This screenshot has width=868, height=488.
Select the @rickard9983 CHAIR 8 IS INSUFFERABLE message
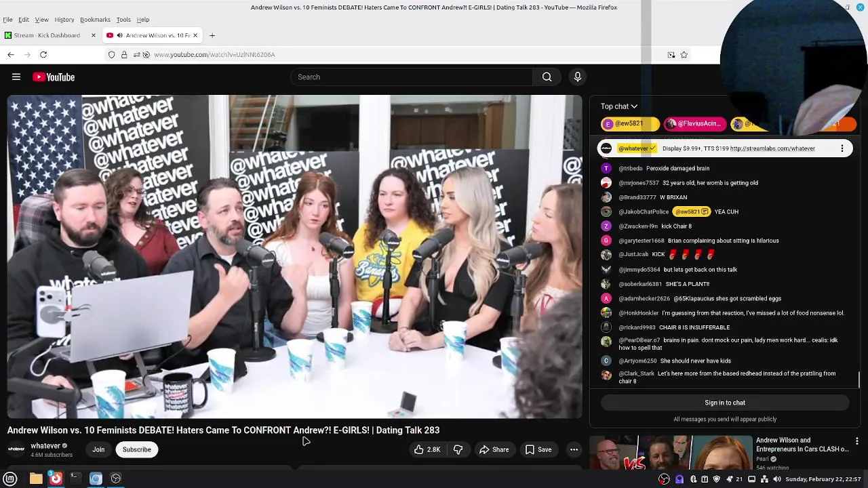tap(724, 327)
